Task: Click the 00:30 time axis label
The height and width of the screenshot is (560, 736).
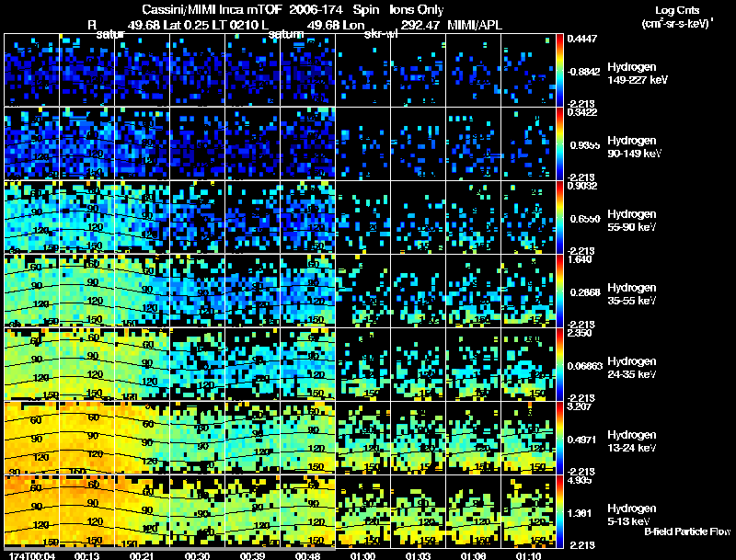Action: (197, 555)
